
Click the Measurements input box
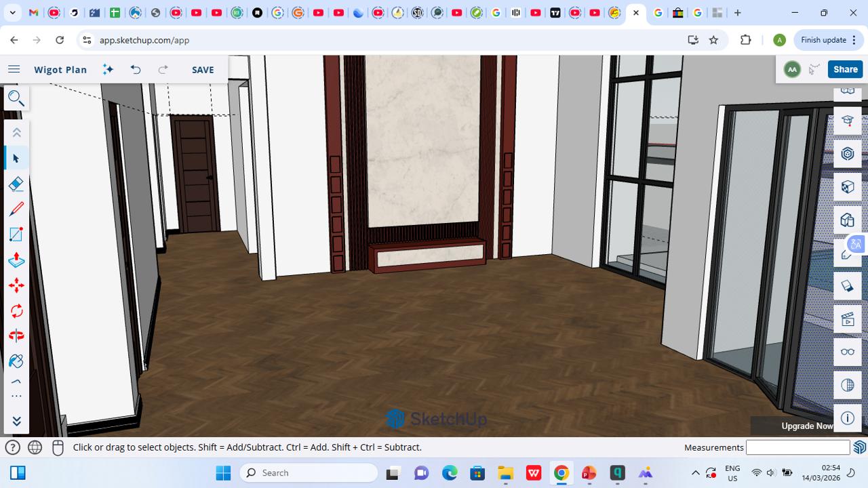[797, 447]
